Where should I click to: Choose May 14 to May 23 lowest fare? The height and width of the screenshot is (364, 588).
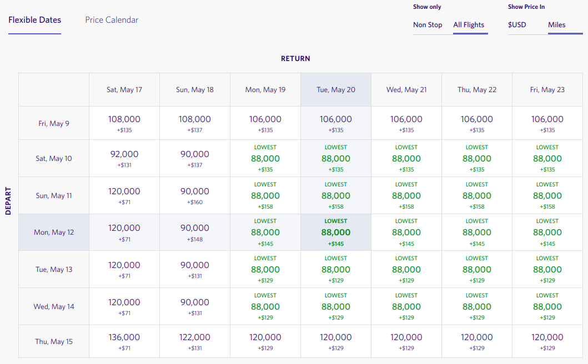547,306
